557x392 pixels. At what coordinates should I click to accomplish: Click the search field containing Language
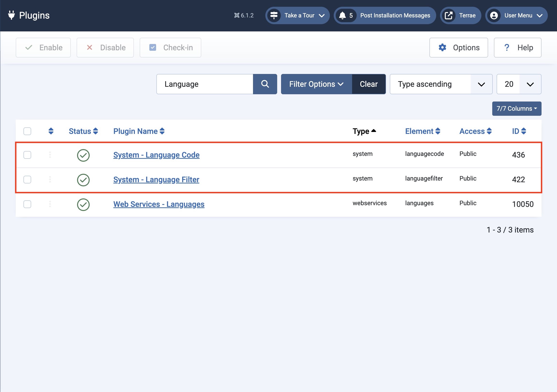coord(205,84)
